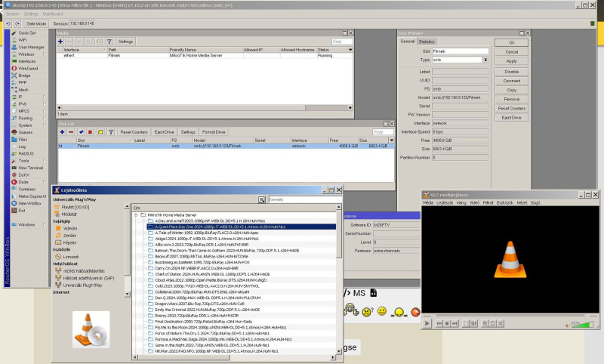Click the WinBox redo arrow icon
Viewport: 604px width, 364px height.
point(17,24)
